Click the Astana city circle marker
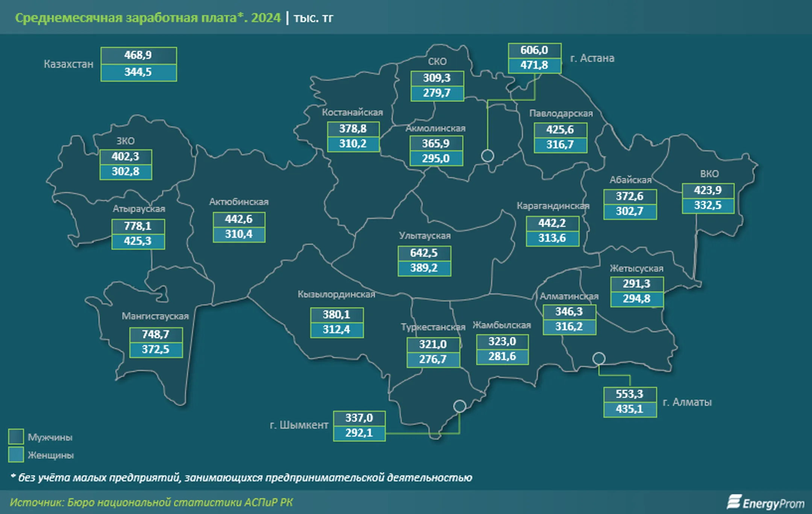Viewport: 812px width, 514px height. point(488,155)
